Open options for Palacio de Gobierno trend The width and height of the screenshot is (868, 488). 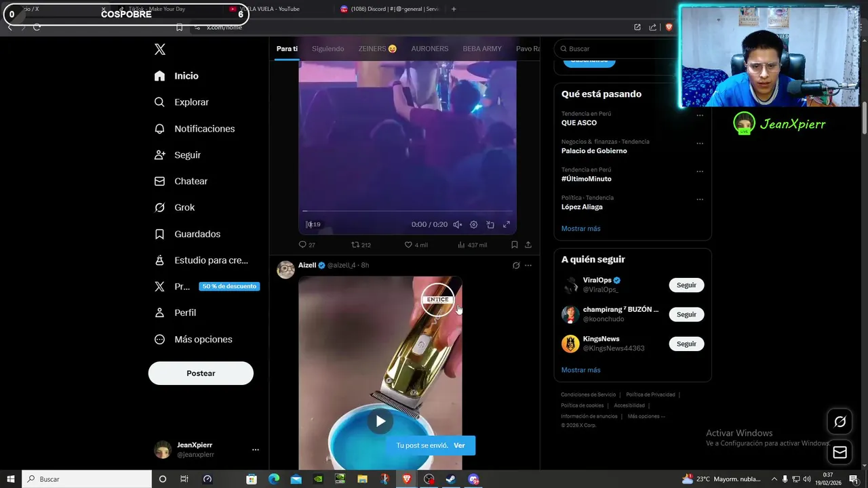coord(700,144)
